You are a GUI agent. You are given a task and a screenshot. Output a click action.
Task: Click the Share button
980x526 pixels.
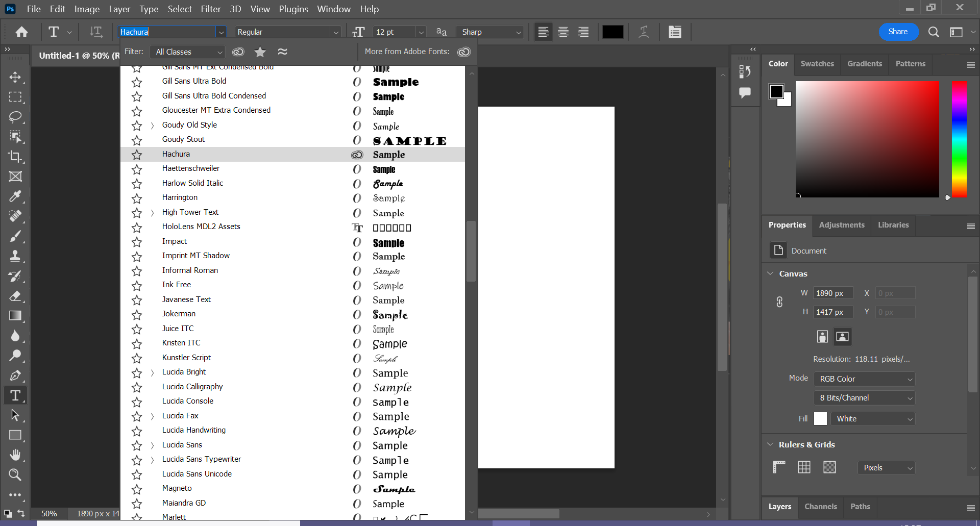pyautogui.click(x=898, y=32)
